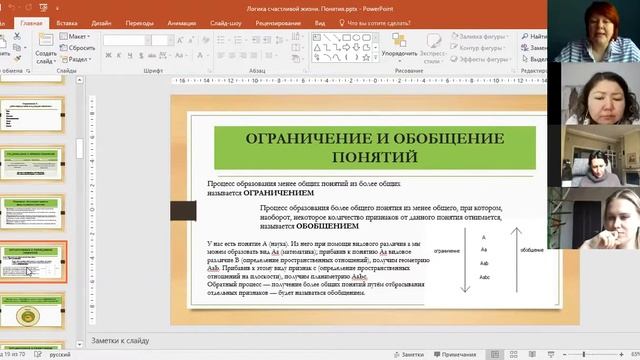640x360 pixels.
Task: Expand the shapes gallery more arrow
Action: (376, 58)
